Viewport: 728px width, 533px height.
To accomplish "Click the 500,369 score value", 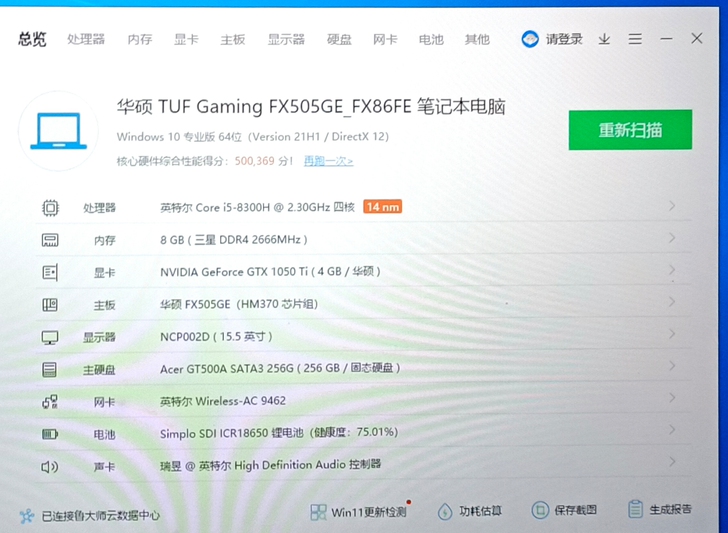I will point(254,161).
